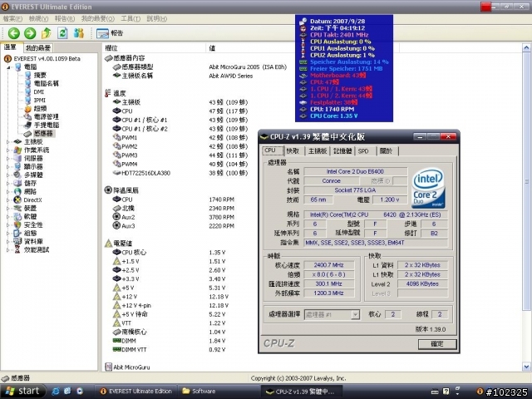This screenshot has width=532, height=399.
Task: Expand the DirectX tree node
Action: 8,199
